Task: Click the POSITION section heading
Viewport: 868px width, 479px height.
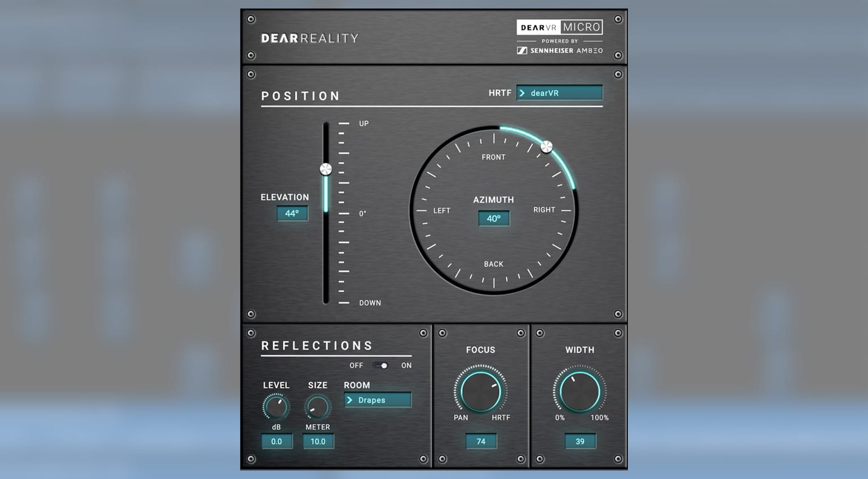Action: pos(301,96)
